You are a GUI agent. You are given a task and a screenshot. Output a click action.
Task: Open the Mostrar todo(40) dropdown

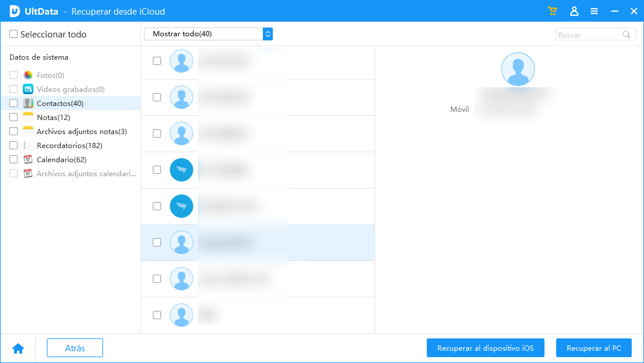[208, 34]
